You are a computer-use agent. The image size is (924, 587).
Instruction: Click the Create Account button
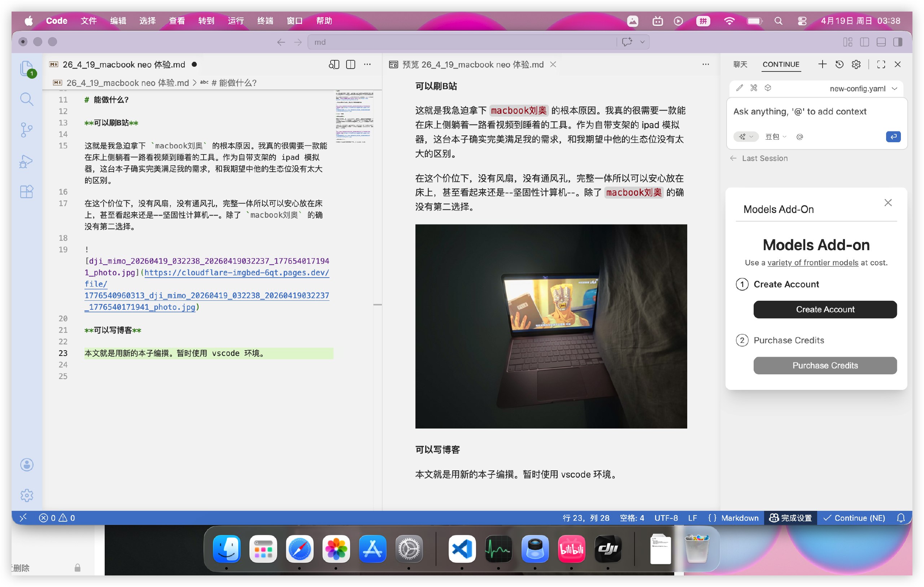(825, 309)
